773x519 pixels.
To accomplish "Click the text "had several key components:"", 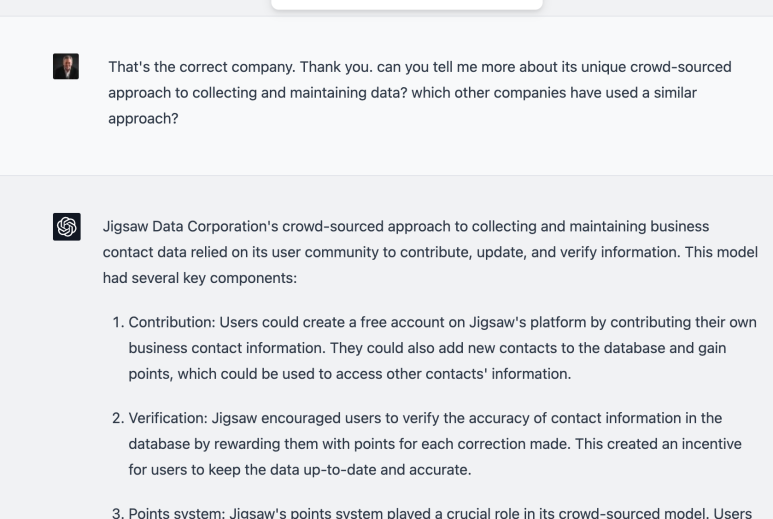I will (200, 278).
